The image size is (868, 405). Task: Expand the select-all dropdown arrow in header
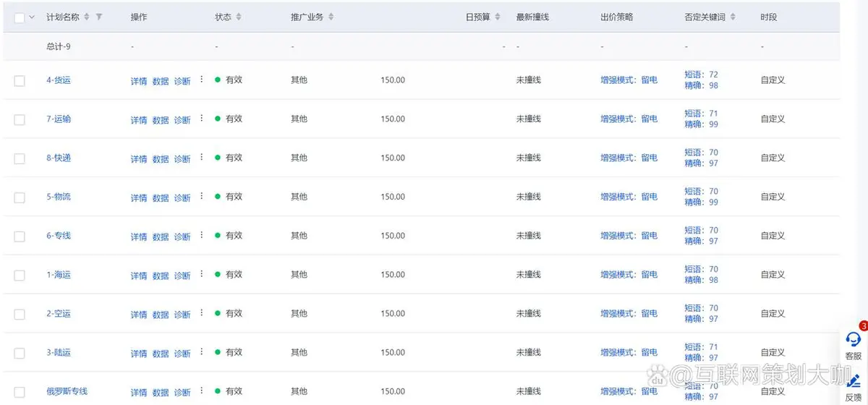pos(32,17)
